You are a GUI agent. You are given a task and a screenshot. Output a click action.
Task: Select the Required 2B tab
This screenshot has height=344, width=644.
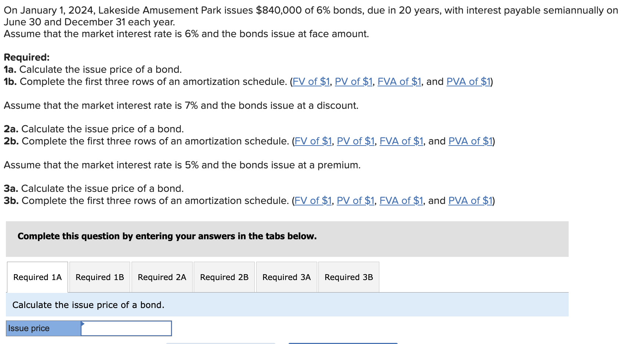tap(224, 277)
